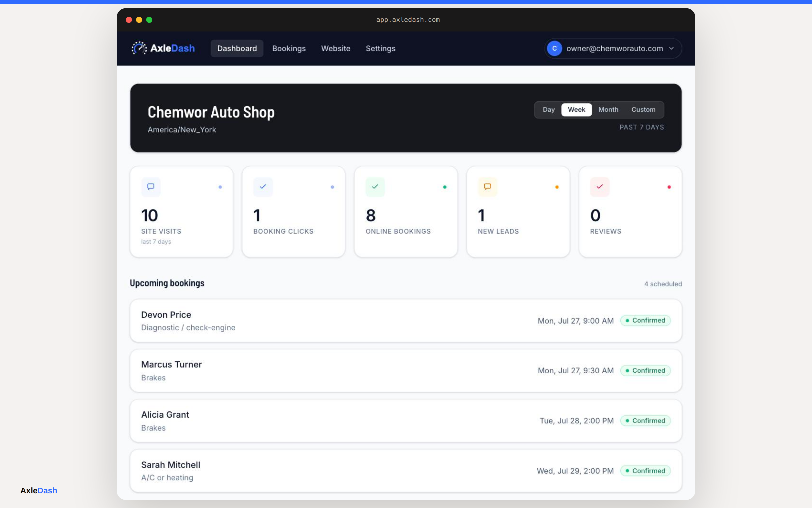The image size is (812, 508).
Task: Switch time range to Month
Action: click(x=608, y=109)
